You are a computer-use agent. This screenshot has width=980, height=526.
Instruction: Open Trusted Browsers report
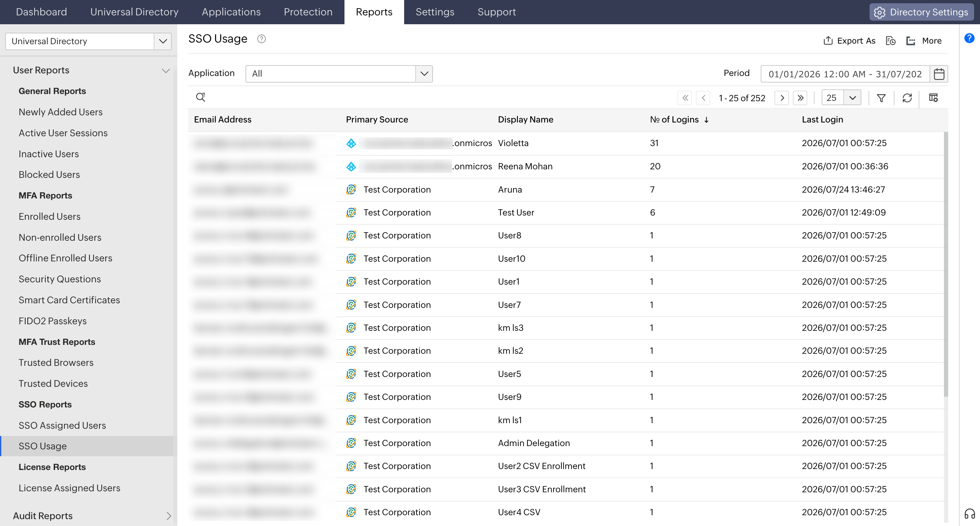(x=56, y=363)
